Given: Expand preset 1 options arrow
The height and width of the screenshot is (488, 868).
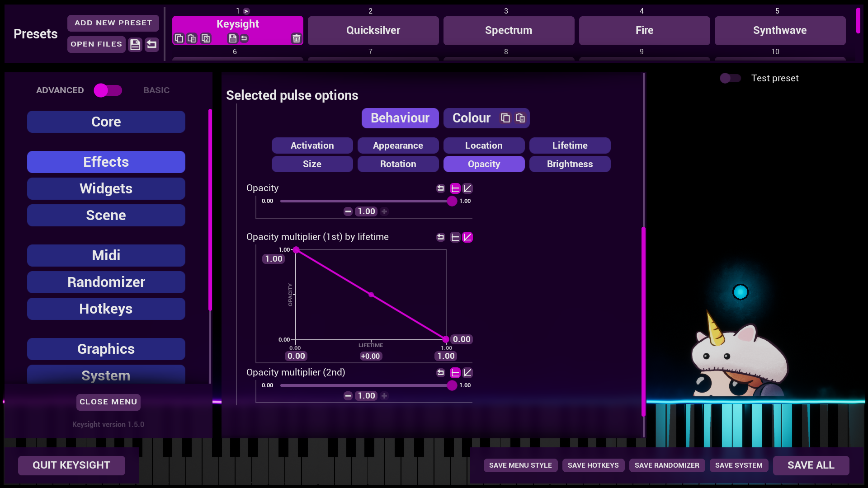Looking at the screenshot, I should click(x=246, y=11).
